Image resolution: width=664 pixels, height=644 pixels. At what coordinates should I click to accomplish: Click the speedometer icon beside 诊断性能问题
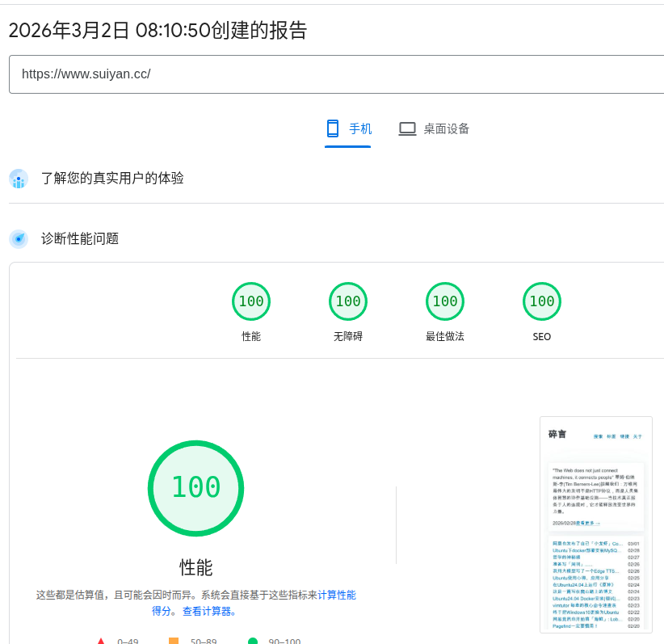pos(18,239)
